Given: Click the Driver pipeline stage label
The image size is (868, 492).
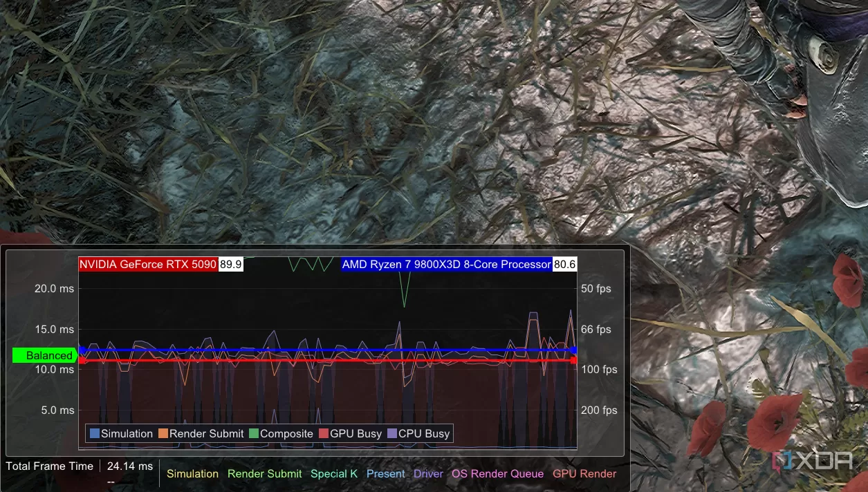Looking at the screenshot, I should [x=428, y=473].
